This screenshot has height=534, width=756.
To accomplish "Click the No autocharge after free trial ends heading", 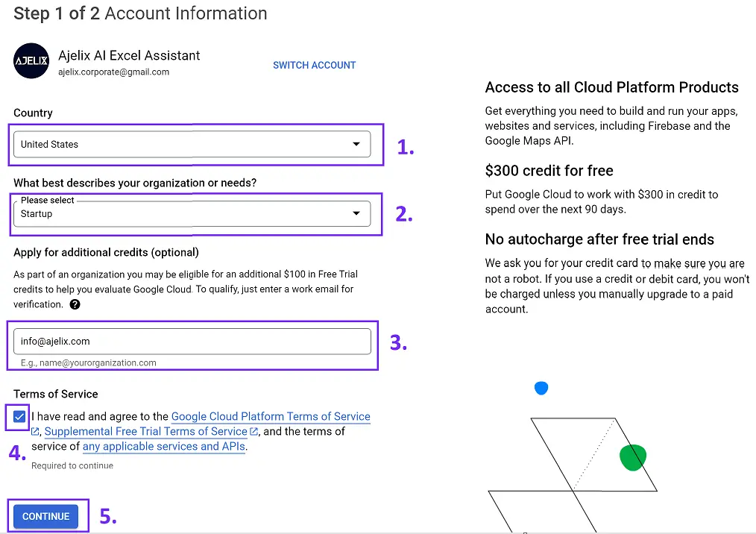I will [599, 239].
